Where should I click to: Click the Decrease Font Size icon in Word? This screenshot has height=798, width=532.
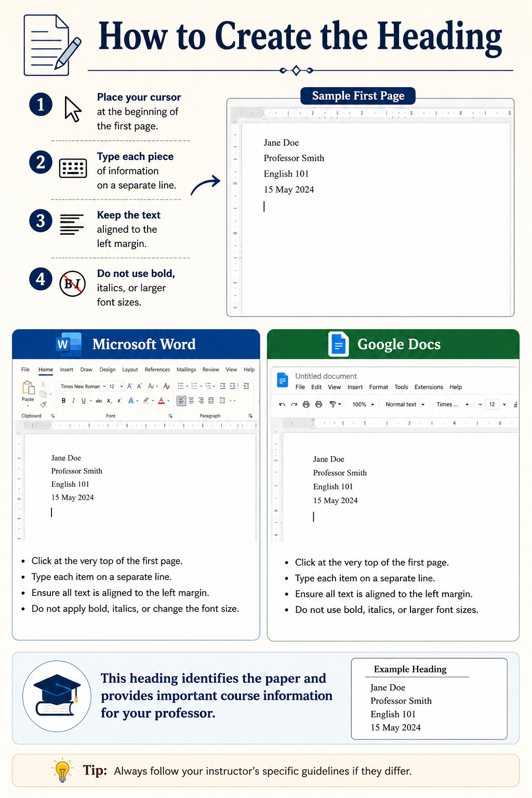139,386
